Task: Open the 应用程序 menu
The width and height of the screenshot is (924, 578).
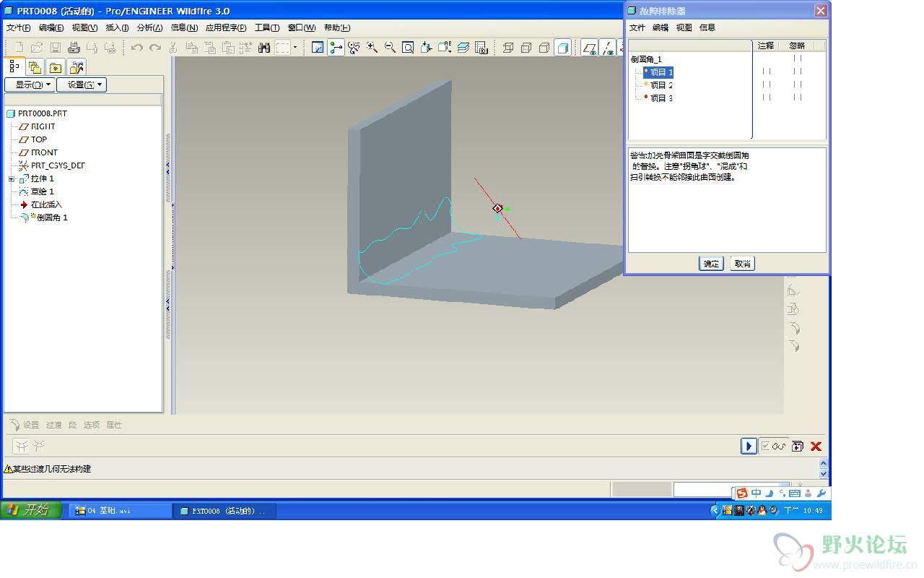Action: point(226,27)
